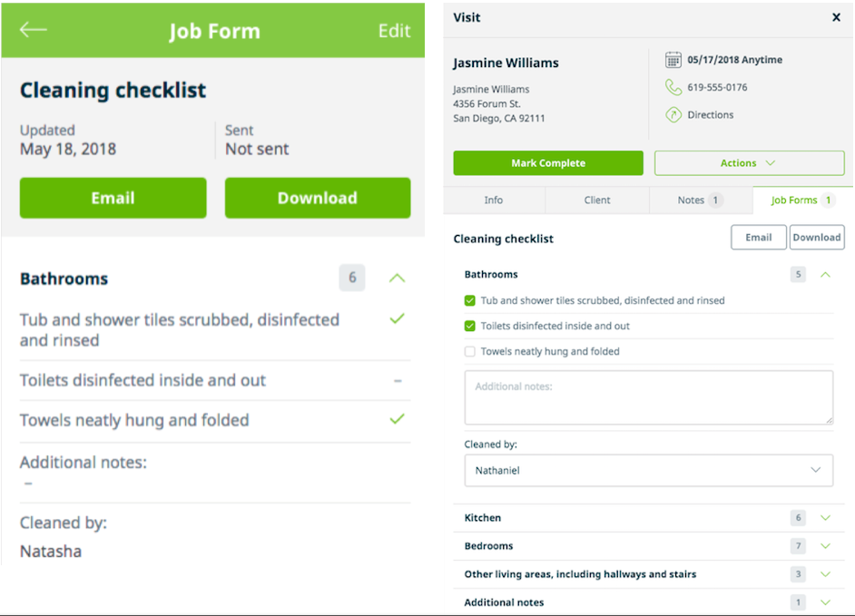Click the checkmark beside Towels neatly hung
This screenshot has height=616, width=855.
397,420
